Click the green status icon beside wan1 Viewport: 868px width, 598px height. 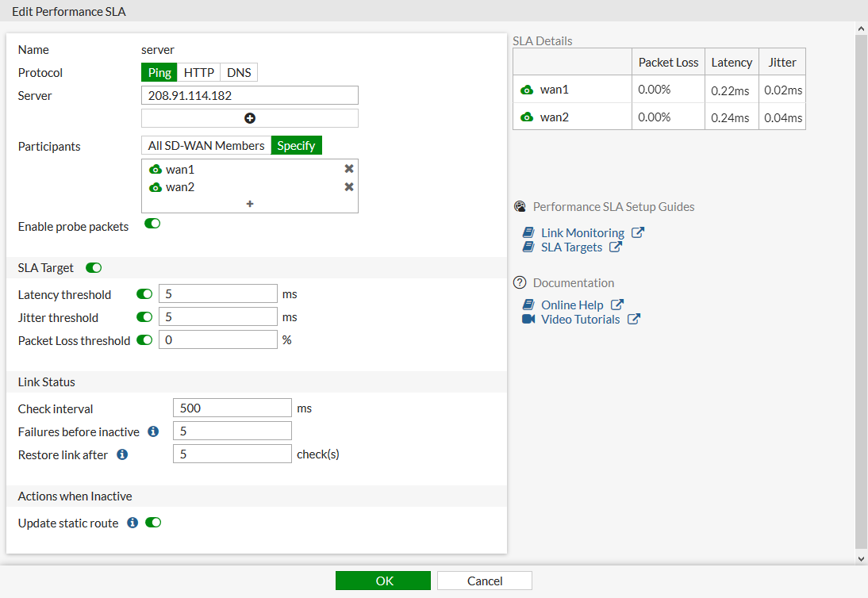[x=525, y=89]
